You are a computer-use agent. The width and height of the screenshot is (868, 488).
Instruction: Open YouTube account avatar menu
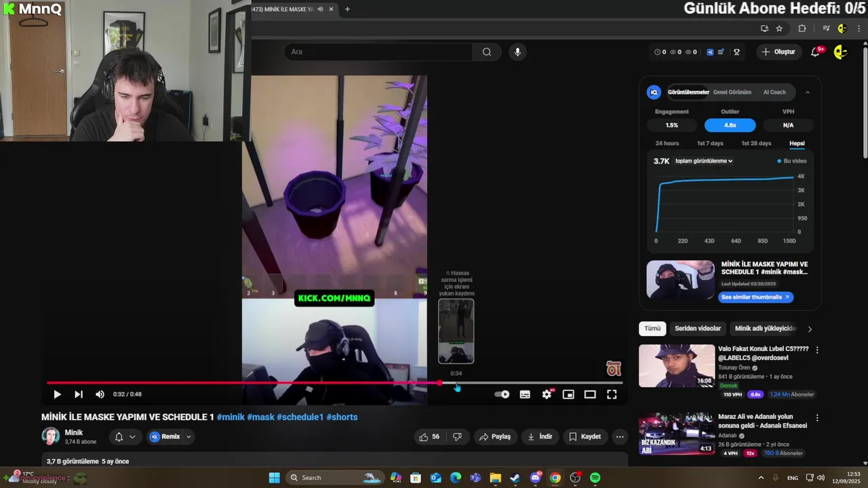pyautogui.click(x=840, y=52)
